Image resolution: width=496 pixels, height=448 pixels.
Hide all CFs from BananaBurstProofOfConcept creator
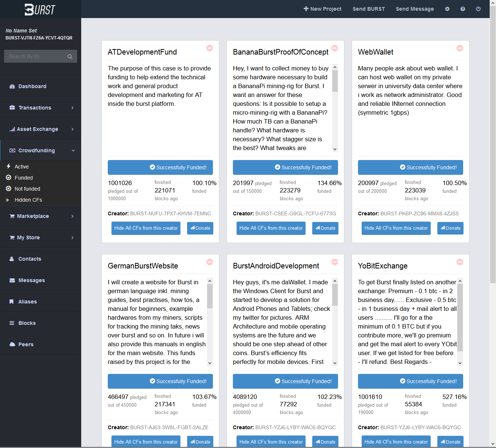[x=271, y=228]
